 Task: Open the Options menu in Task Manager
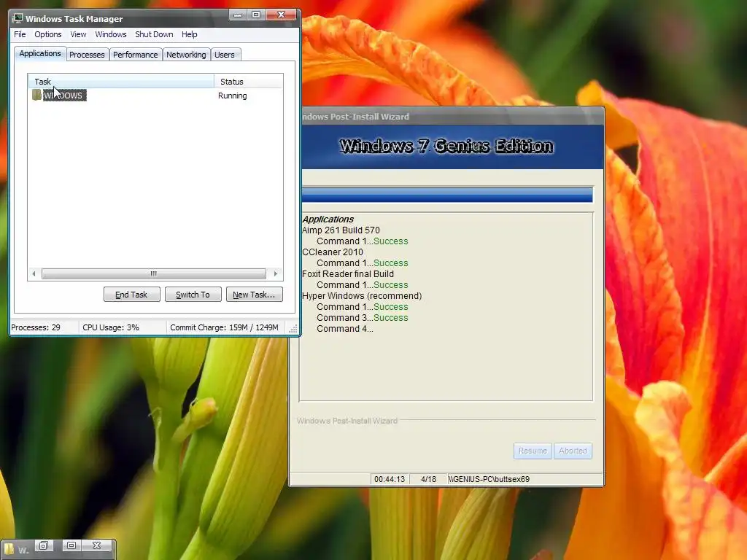tap(47, 34)
